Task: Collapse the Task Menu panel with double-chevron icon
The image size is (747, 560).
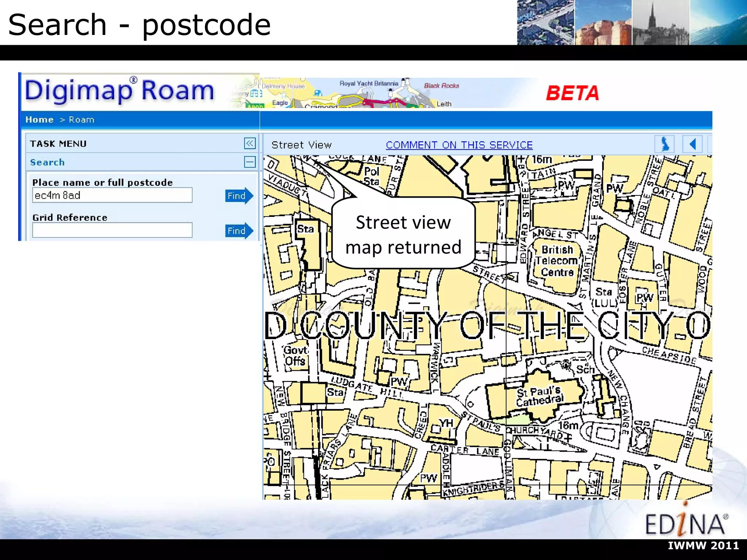Action: click(x=250, y=143)
